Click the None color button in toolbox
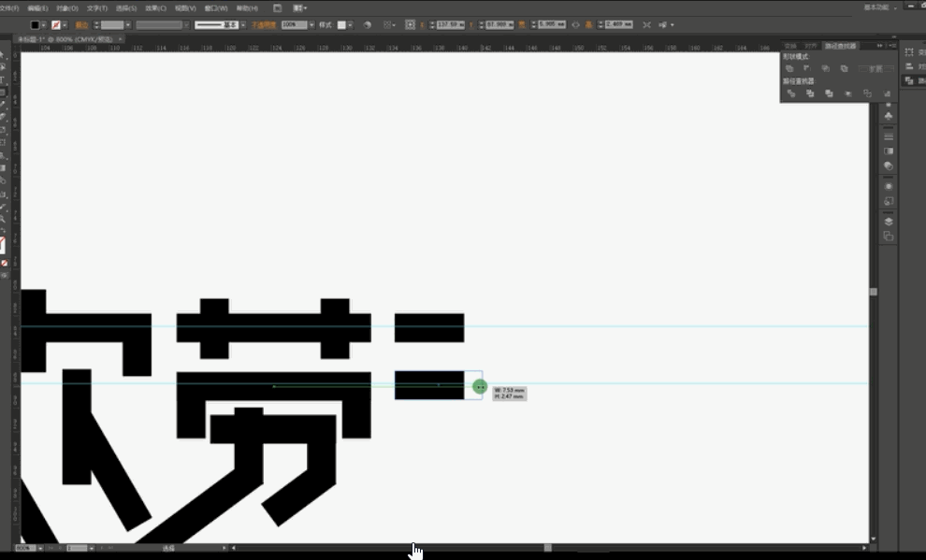This screenshot has width=926, height=560. (4, 264)
